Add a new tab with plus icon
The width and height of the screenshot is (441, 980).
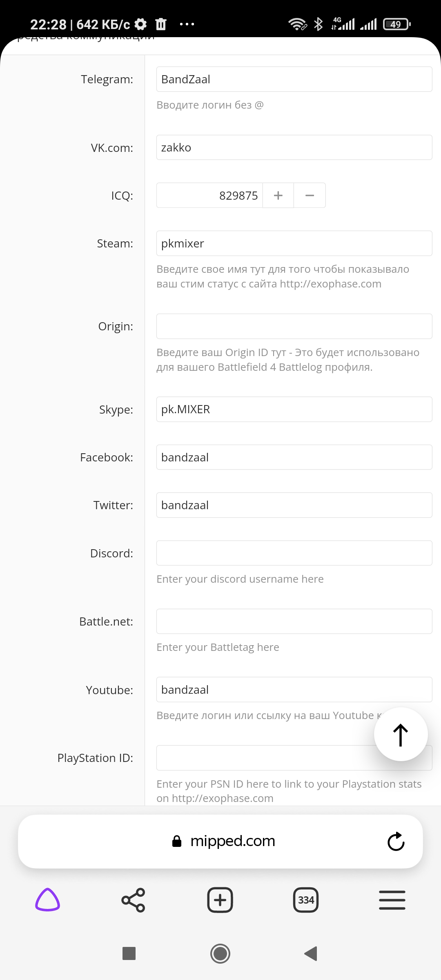pyautogui.click(x=220, y=900)
